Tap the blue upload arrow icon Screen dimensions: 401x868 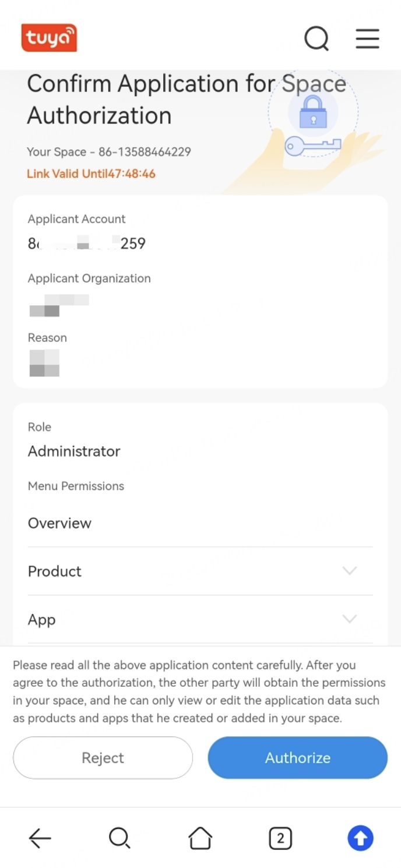coord(360,838)
